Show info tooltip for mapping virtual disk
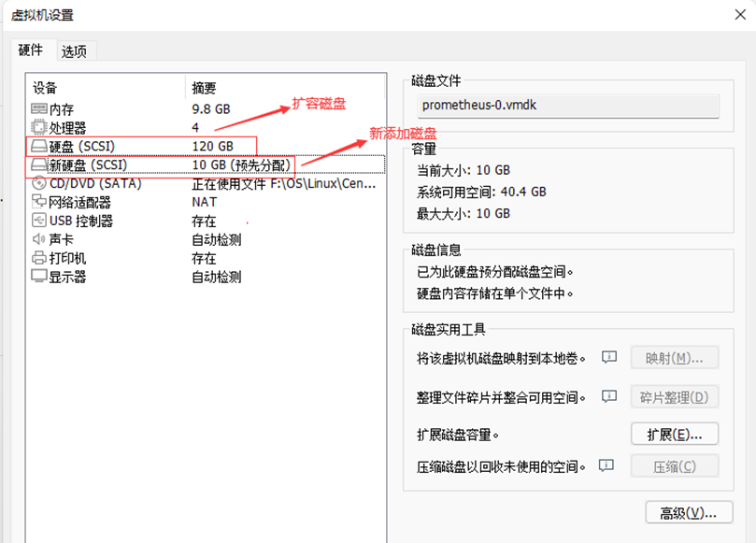756x543 pixels. coord(609,357)
